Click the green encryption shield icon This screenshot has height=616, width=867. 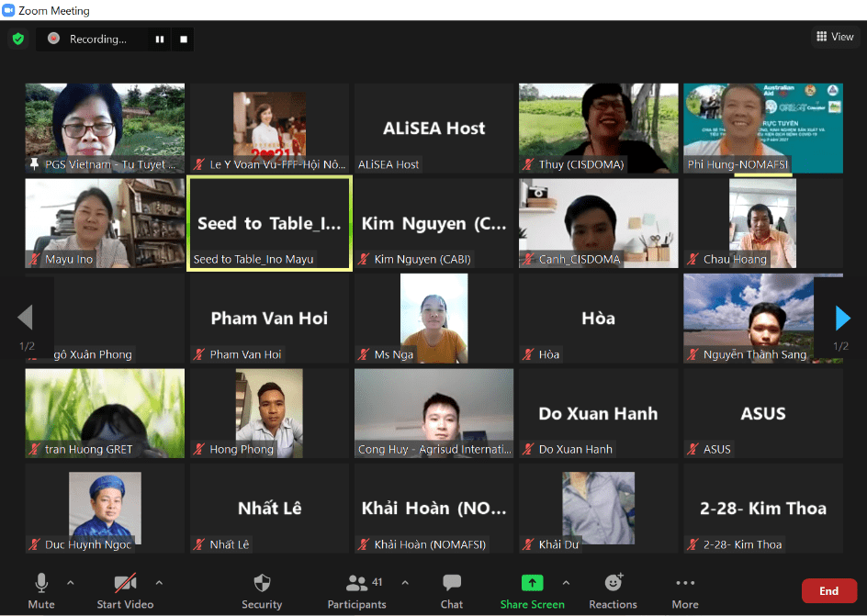click(17, 39)
